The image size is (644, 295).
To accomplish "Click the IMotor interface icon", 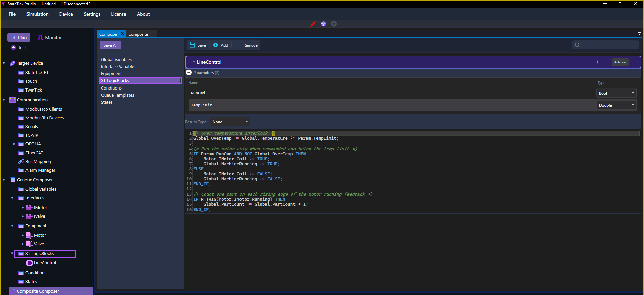I will 30,208.
